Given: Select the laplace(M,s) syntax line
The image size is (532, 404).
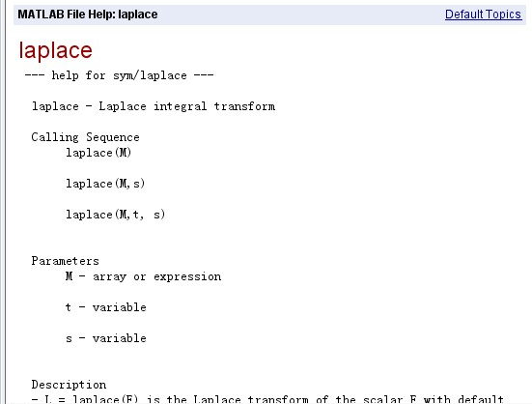Looking at the screenshot, I should [105, 184].
